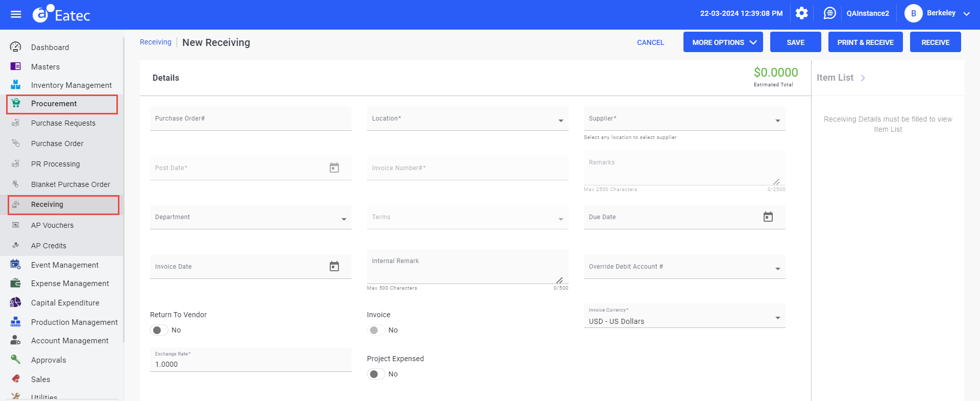This screenshot has width=980, height=401.
Task: Open the Due Date calendar icon
Action: (x=768, y=217)
